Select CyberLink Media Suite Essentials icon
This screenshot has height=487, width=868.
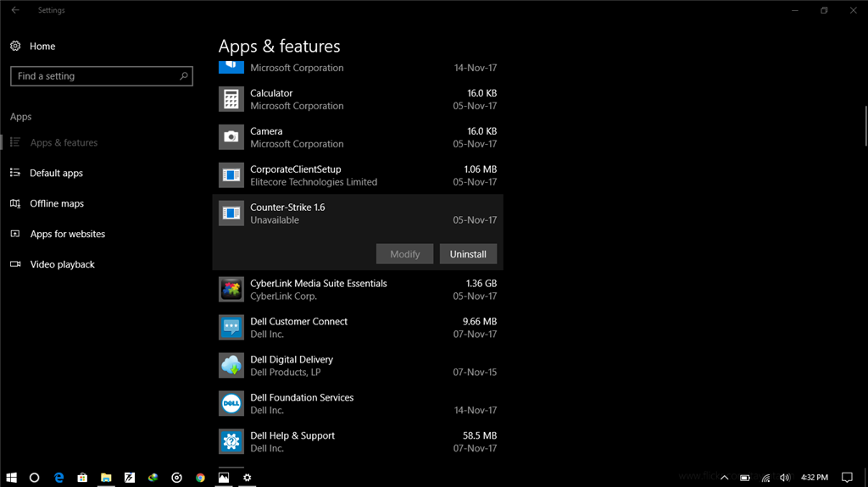pyautogui.click(x=231, y=290)
